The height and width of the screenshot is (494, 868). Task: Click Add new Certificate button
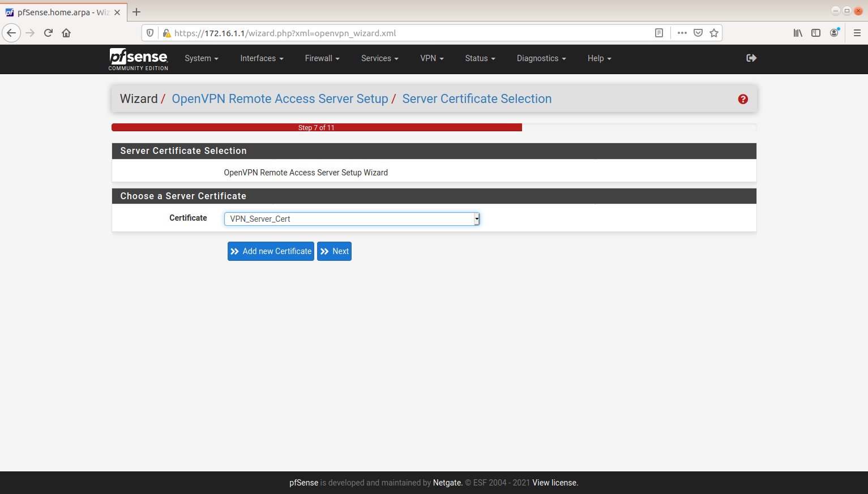(x=271, y=251)
